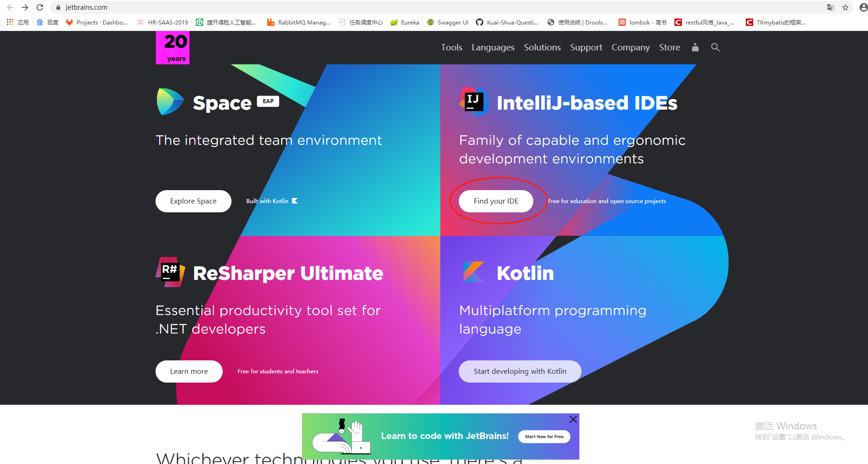The height and width of the screenshot is (464, 868).
Task: Open Free for education and open source link
Action: click(607, 201)
